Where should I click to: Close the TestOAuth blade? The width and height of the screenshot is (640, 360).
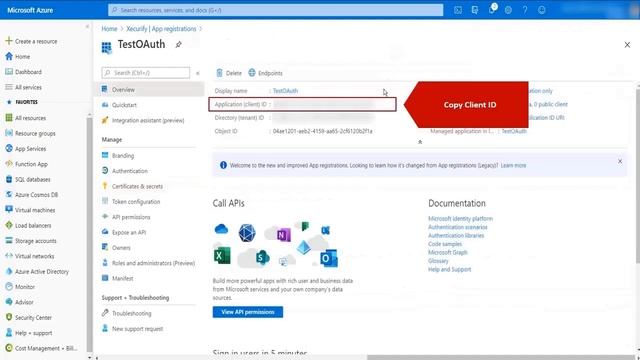627,44
